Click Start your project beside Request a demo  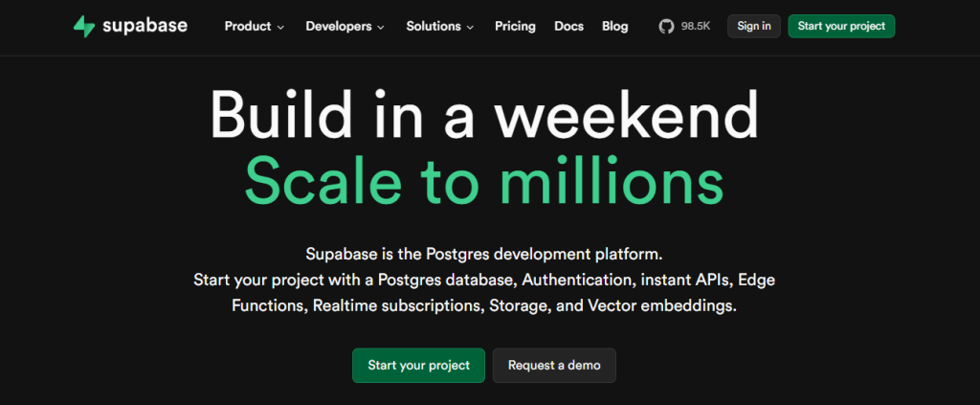click(x=418, y=365)
